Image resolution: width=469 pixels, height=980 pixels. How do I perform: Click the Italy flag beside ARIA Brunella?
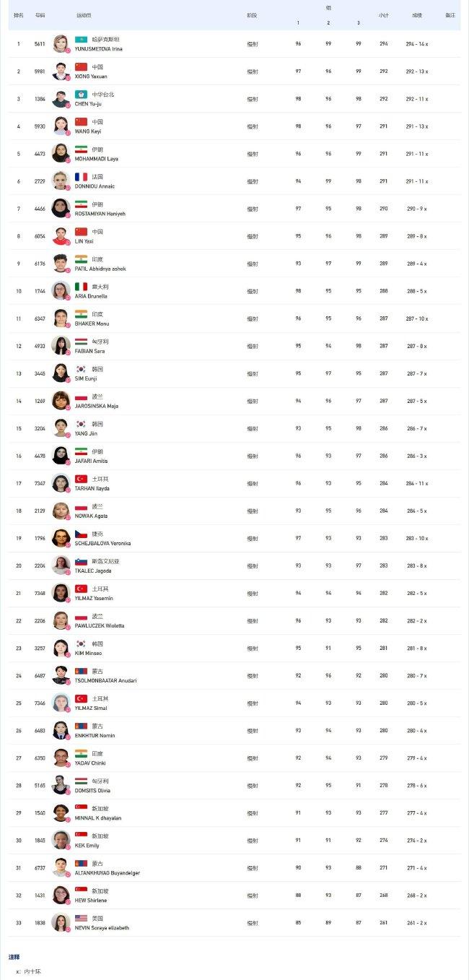pos(81,287)
